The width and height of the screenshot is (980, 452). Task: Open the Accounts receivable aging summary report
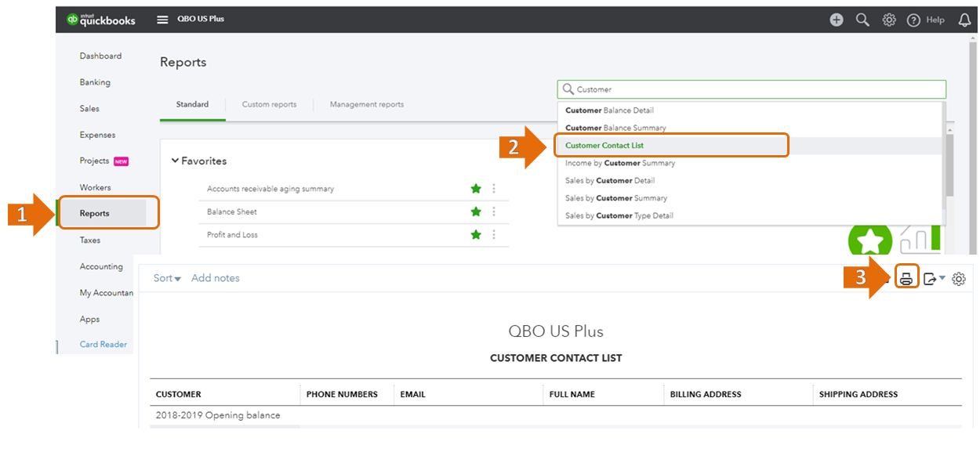pos(270,189)
